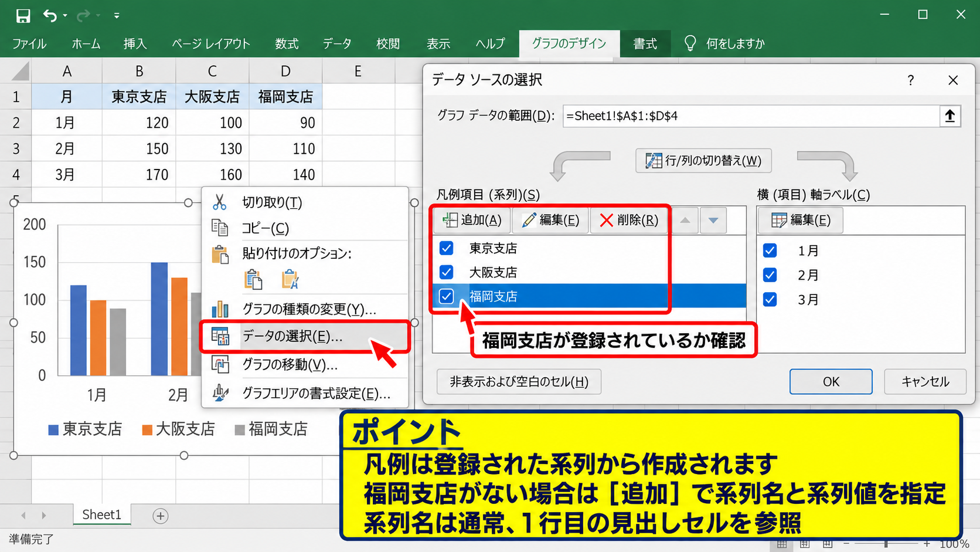Move the selected series up
The width and height of the screenshot is (980, 552).
point(685,221)
